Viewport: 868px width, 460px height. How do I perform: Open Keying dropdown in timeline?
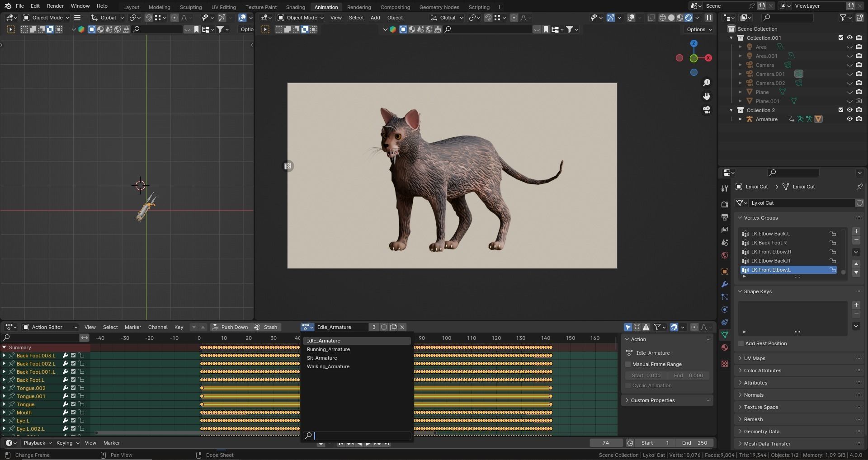click(x=67, y=443)
